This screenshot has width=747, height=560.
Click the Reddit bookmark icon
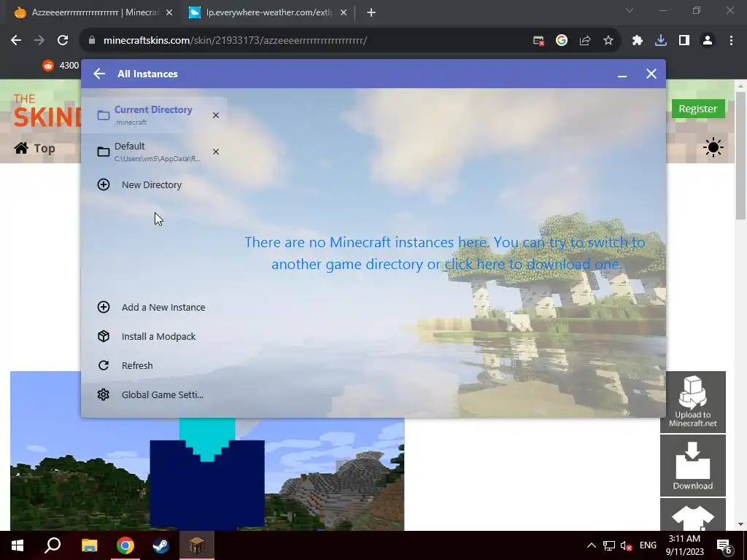point(48,65)
